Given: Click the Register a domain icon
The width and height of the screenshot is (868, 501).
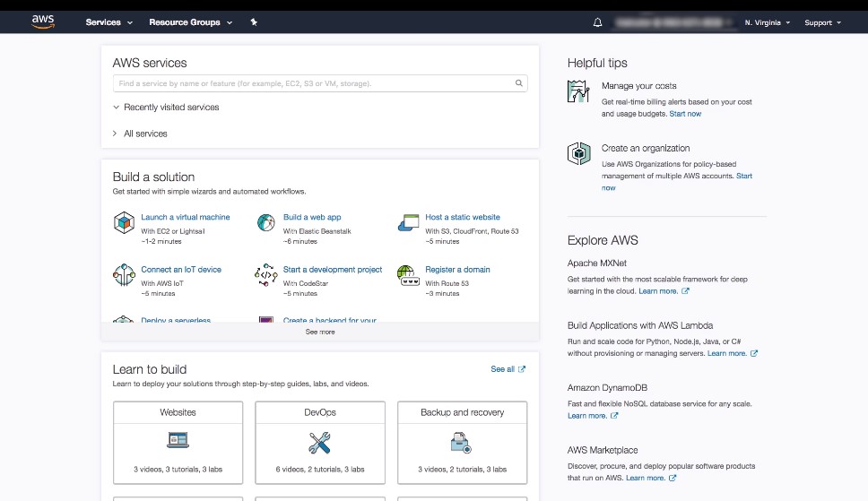Looking at the screenshot, I should point(409,275).
